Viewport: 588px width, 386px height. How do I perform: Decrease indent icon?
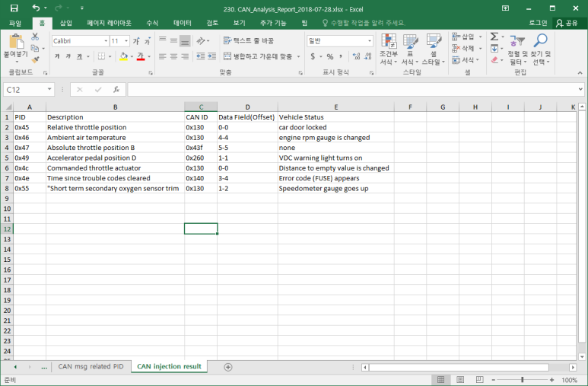pos(201,56)
